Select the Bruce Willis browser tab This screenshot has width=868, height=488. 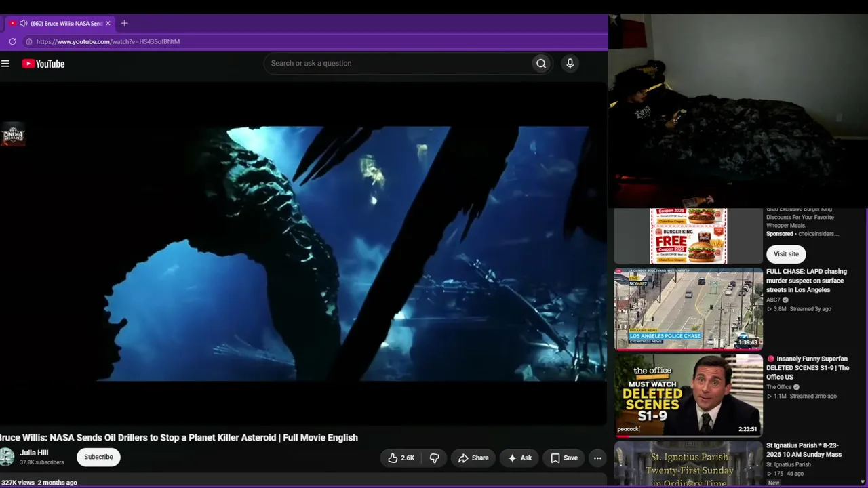[x=60, y=23]
